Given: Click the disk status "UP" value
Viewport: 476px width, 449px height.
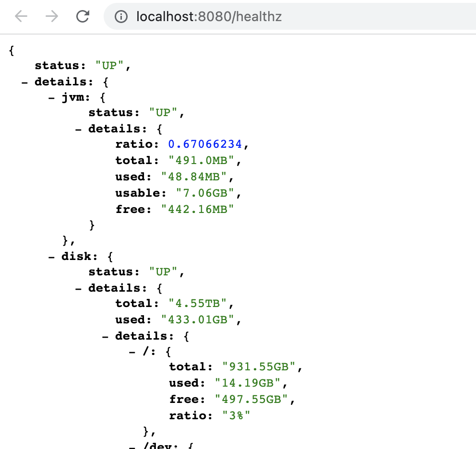Looking at the screenshot, I should tap(163, 272).
